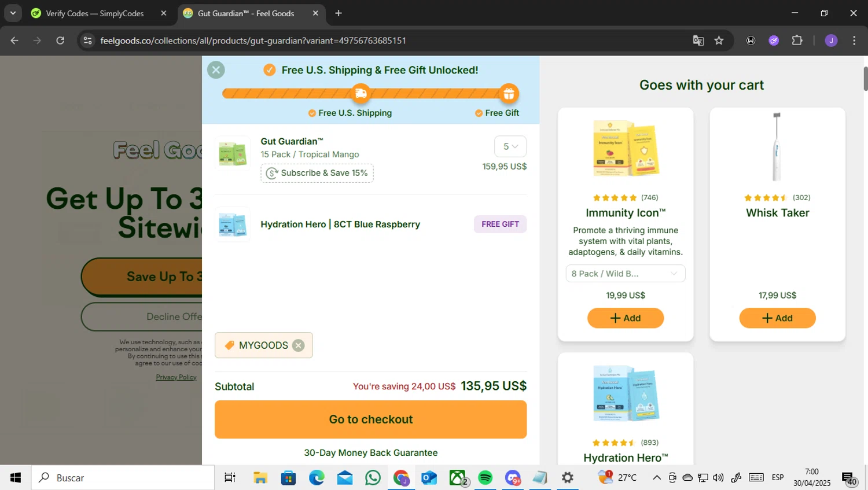Open Settings gear in taskbar
868x490 pixels.
[x=568, y=478]
